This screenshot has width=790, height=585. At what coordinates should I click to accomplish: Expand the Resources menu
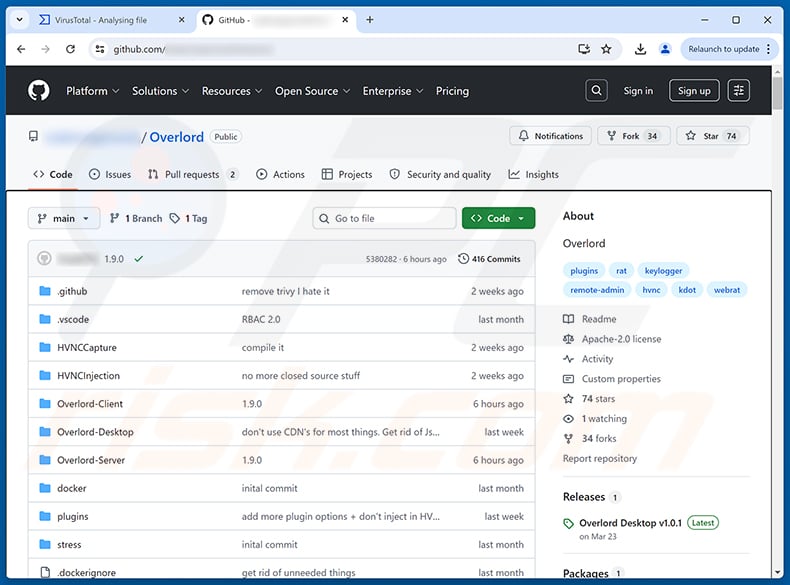(x=232, y=91)
